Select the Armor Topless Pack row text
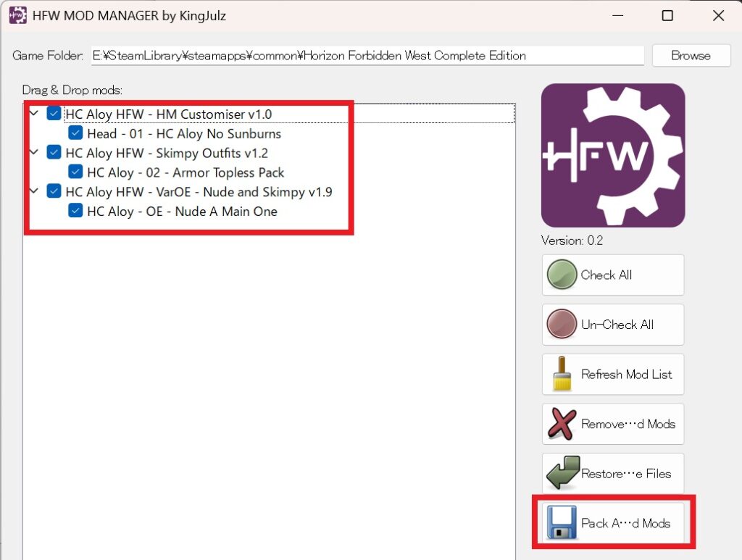742x560 pixels. click(x=185, y=172)
